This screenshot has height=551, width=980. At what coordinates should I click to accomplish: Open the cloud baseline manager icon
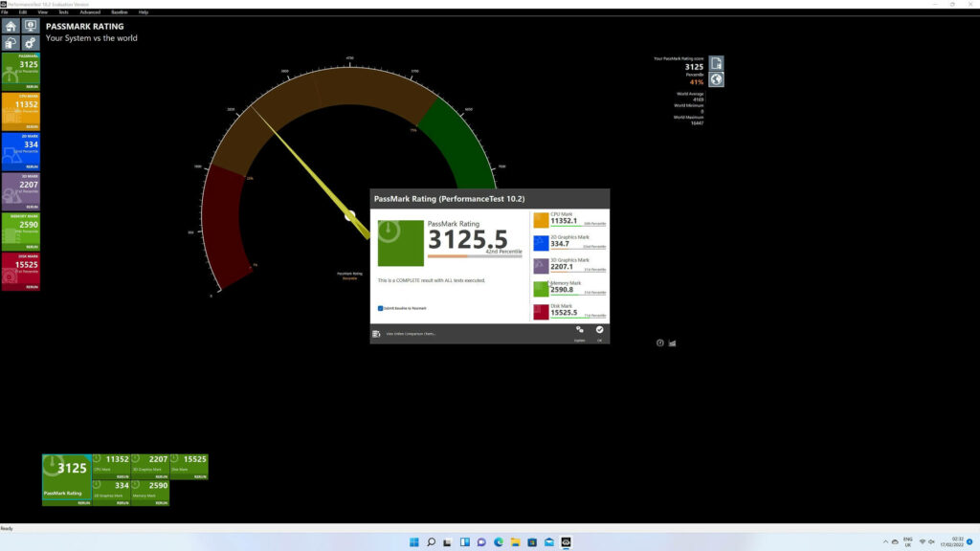click(x=11, y=42)
